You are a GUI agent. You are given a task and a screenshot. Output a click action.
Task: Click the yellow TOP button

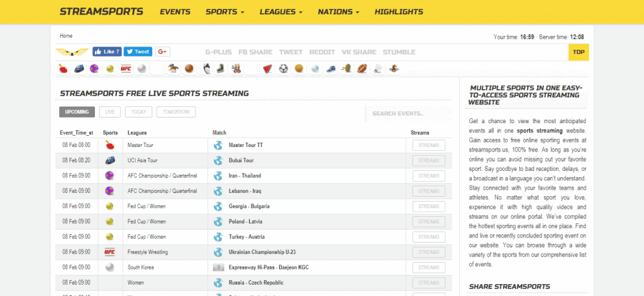coord(579,52)
